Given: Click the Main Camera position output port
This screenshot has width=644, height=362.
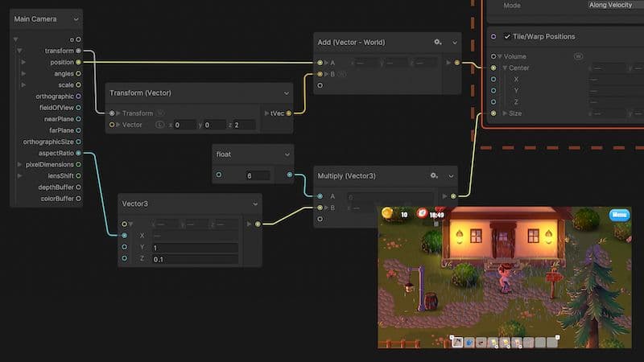Looking at the screenshot, I should (x=78, y=63).
